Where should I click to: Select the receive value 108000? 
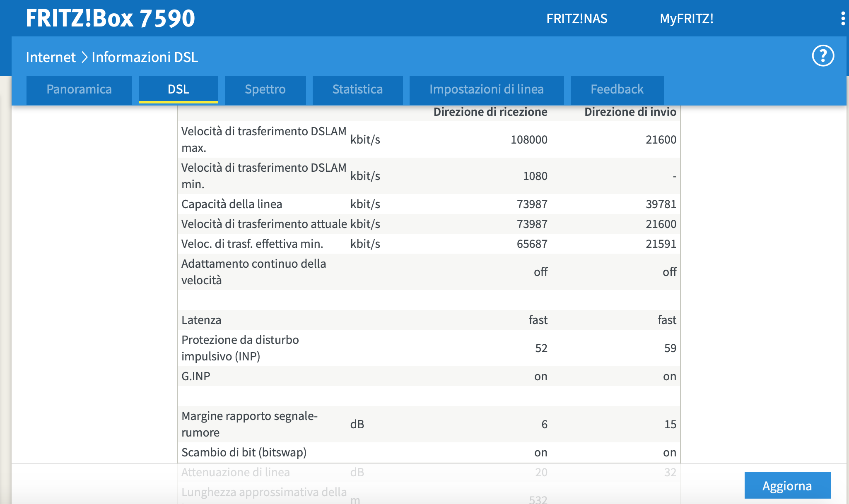tap(528, 140)
